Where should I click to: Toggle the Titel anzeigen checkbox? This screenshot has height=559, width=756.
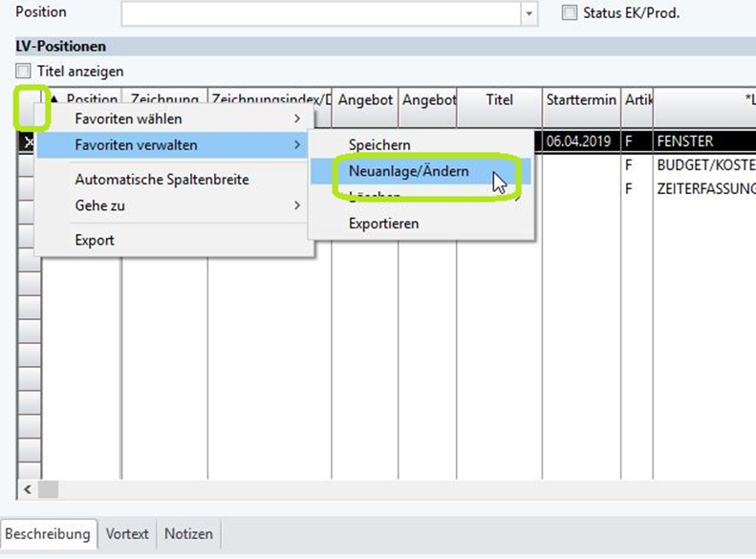[24, 71]
